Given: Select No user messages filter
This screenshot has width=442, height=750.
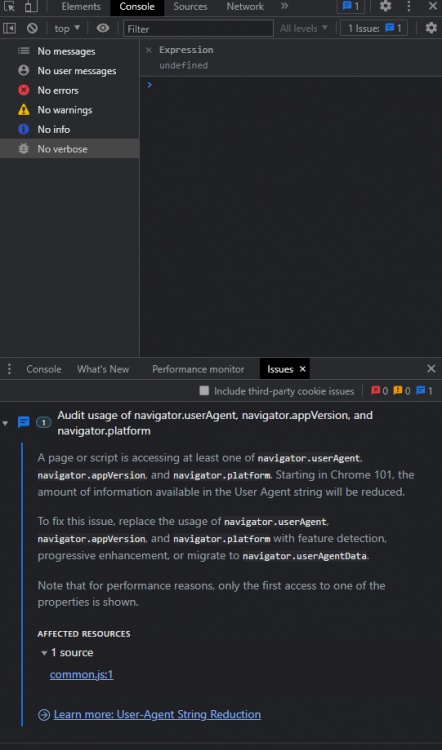Looking at the screenshot, I should pos(69,71).
